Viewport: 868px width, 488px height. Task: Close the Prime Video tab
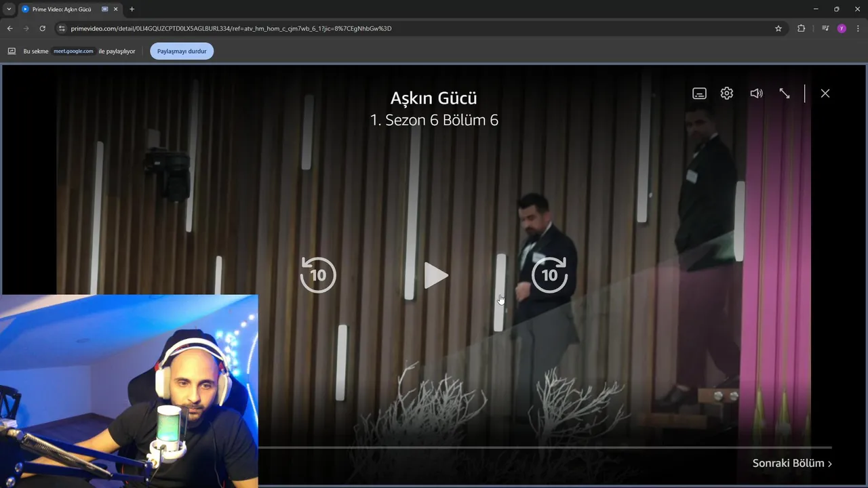[x=117, y=9]
